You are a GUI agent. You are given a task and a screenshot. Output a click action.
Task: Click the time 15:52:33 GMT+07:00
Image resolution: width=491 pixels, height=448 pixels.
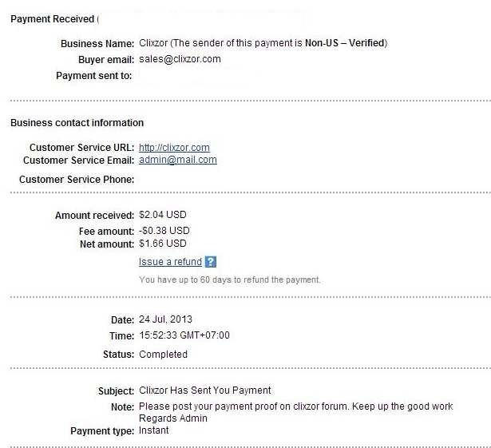coord(184,335)
